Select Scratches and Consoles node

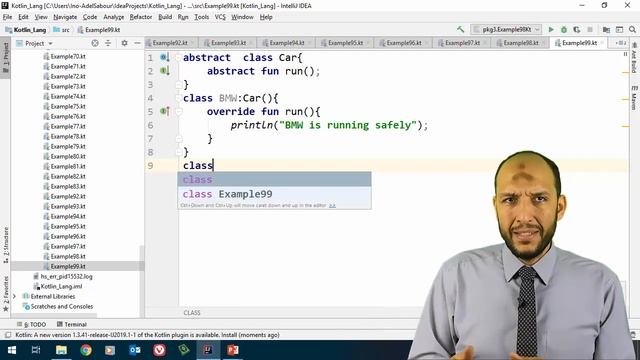coord(58,307)
